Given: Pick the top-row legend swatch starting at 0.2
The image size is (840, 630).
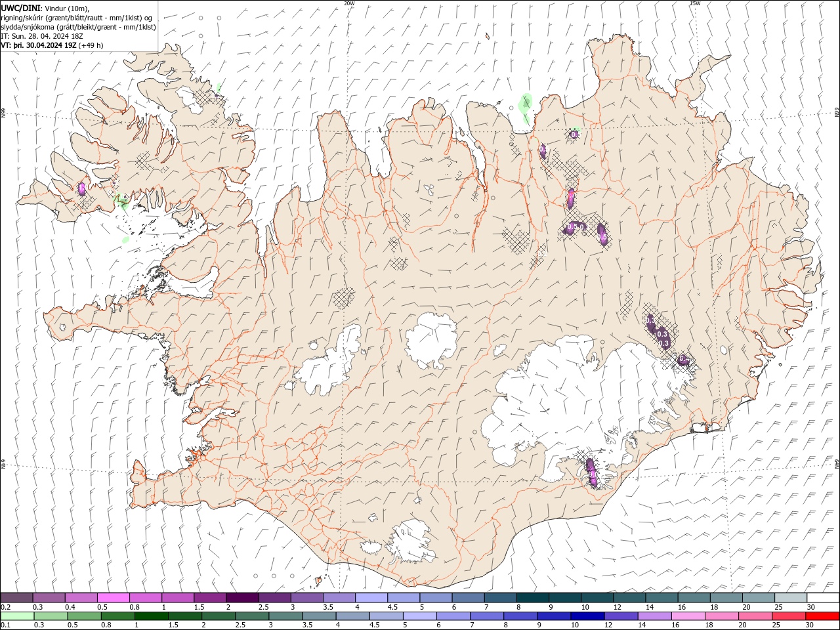Looking at the screenshot, I should tap(17, 598).
